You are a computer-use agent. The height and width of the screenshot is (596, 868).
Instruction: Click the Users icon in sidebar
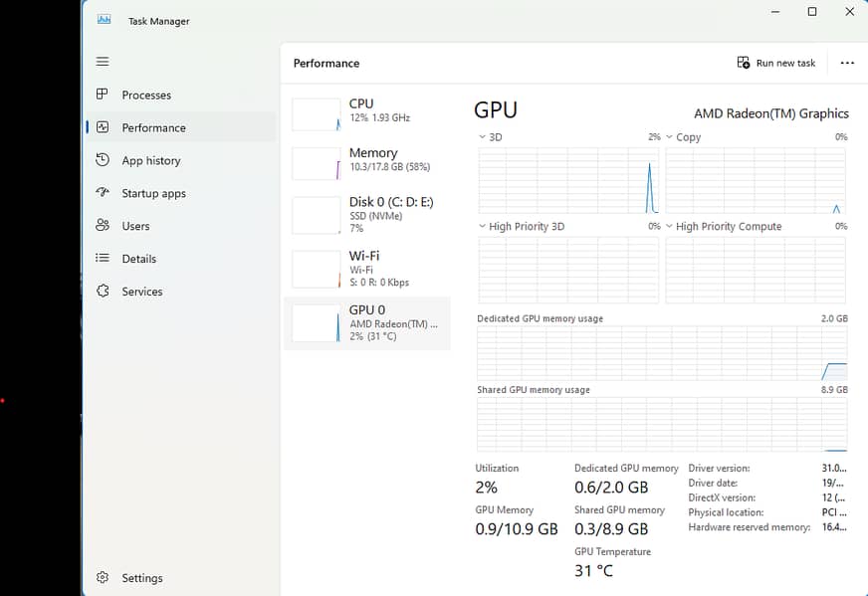(x=103, y=226)
